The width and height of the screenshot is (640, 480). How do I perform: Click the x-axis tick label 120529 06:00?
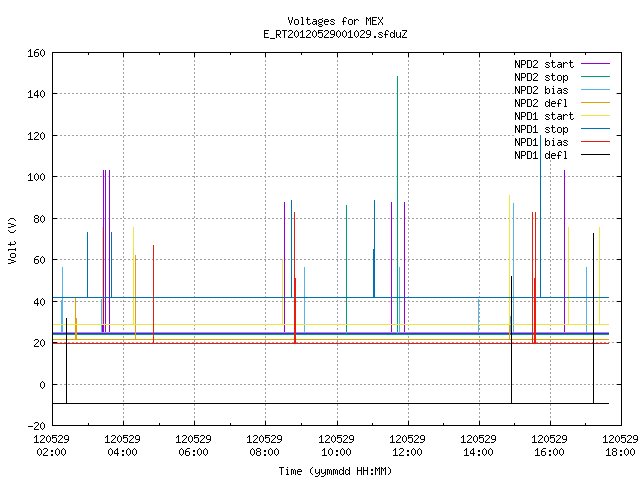click(193, 446)
